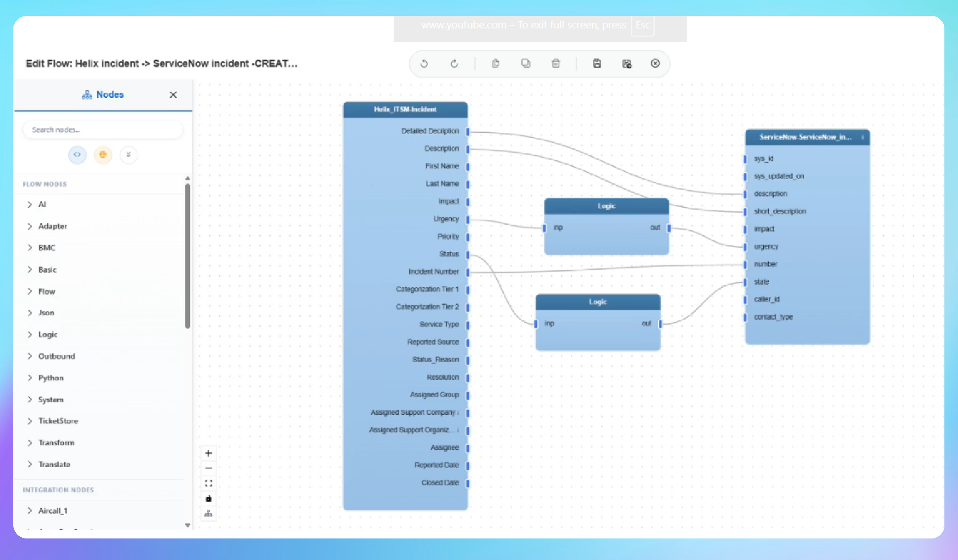Viewport: 958px width, 560px height.
Task: Click the double-chevron expand all button
Action: tap(129, 154)
